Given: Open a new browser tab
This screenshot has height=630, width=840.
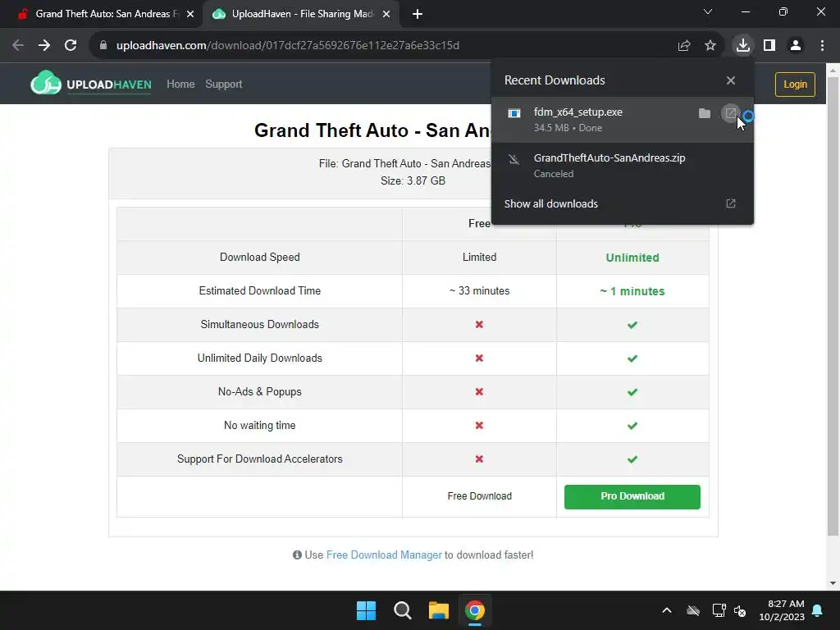Looking at the screenshot, I should click(418, 15).
